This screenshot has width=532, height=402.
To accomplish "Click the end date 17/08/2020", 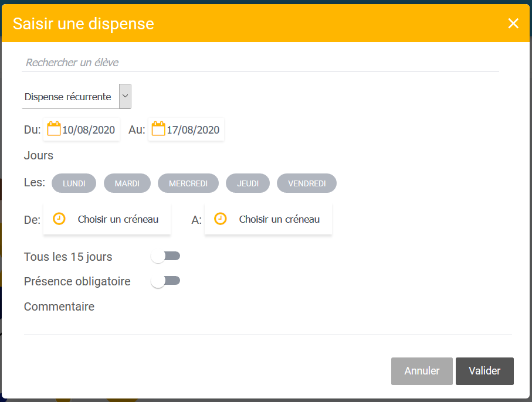I will pyautogui.click(x=193, y=130).
